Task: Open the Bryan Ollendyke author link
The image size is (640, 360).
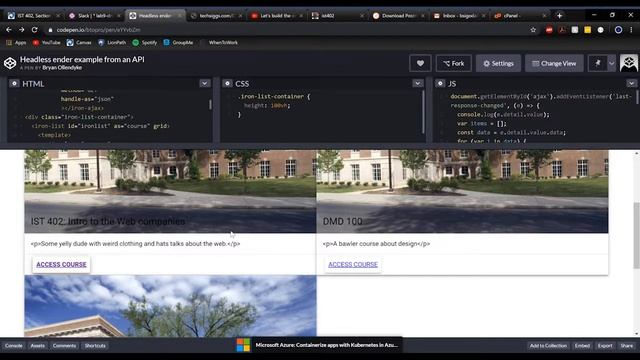Action: [62, 68]
